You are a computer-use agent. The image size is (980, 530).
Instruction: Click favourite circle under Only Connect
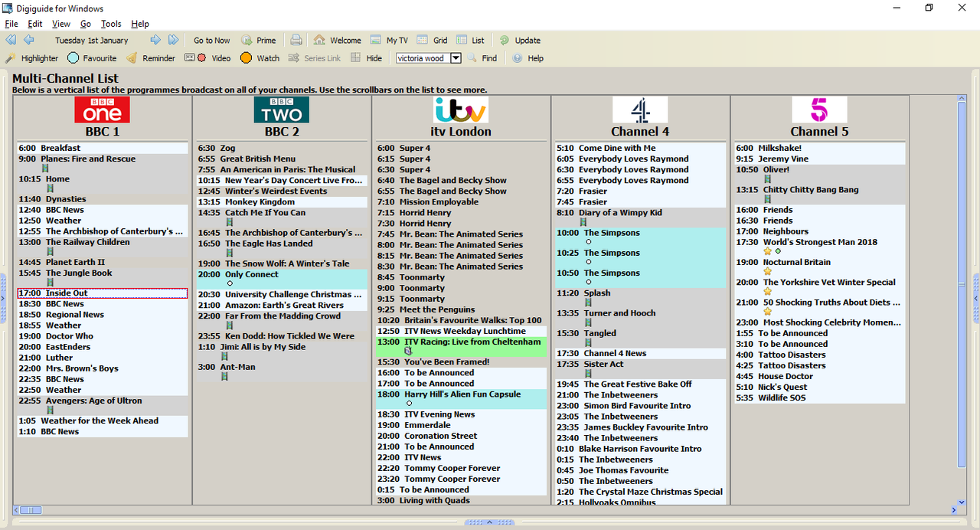click(229, 284)
